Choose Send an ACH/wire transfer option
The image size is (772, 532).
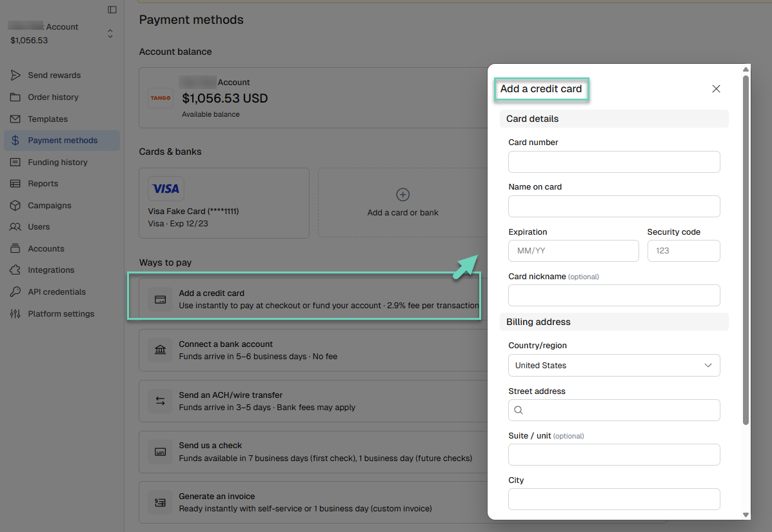(313, 401)
